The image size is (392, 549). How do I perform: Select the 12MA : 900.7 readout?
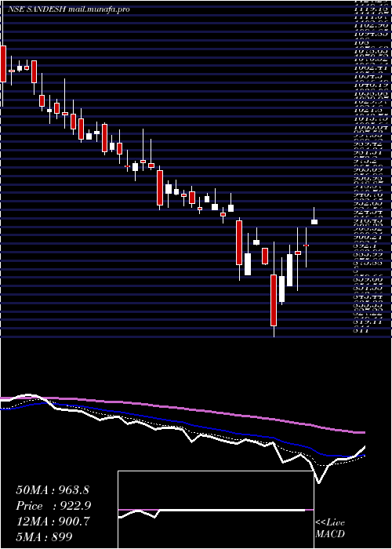click(53, 522)
